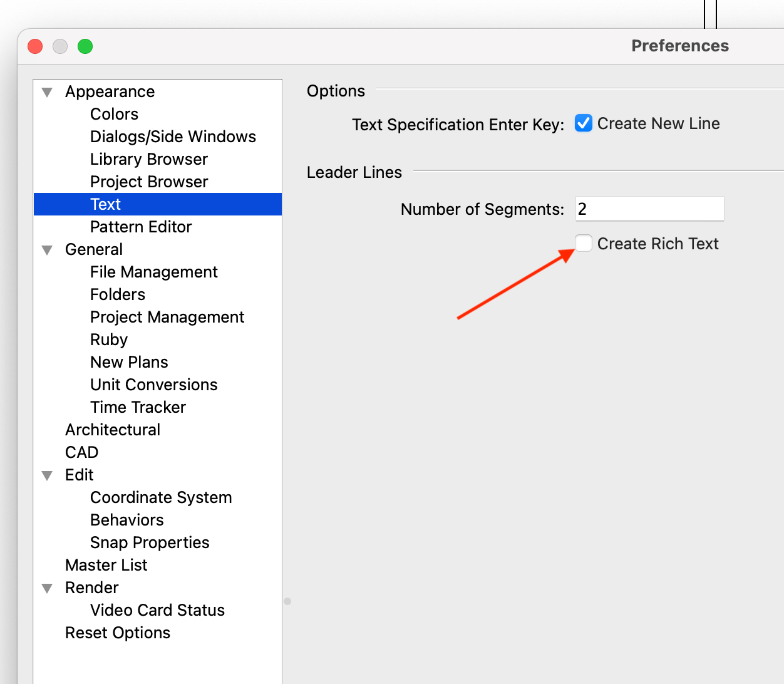
Task: Collapse the Appearance tree section
Action: (47, 92)
